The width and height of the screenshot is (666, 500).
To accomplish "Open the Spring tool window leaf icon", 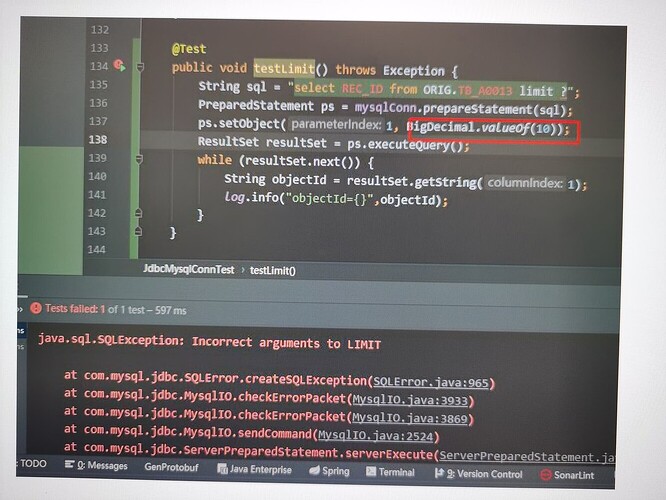I will [314, 470].
